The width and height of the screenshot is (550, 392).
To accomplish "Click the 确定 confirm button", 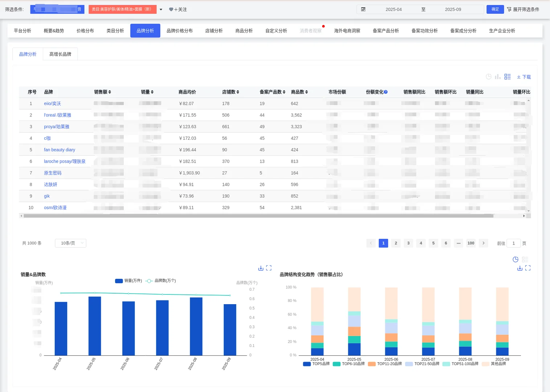I will pyautogui.click(x=495, y=9).
